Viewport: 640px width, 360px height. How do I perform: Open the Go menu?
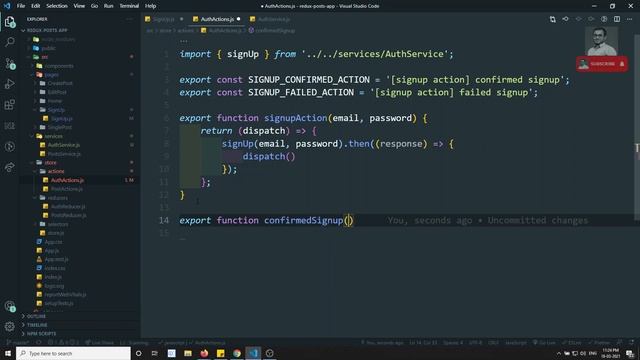[94, 6]
